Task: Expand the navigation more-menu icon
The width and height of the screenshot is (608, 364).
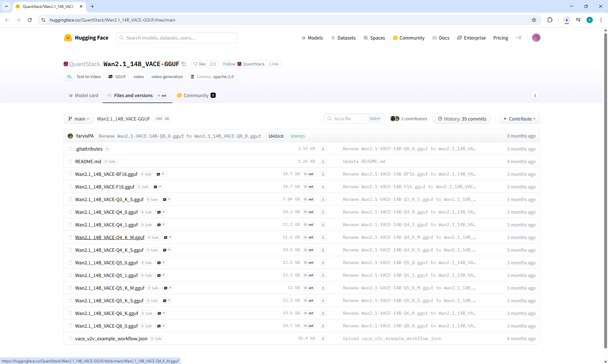Action: [518, 38]
